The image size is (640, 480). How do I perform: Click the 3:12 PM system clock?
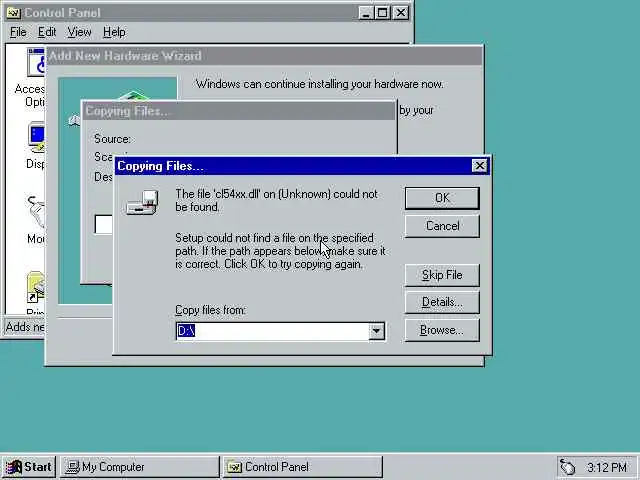click(x=607, y=467)
